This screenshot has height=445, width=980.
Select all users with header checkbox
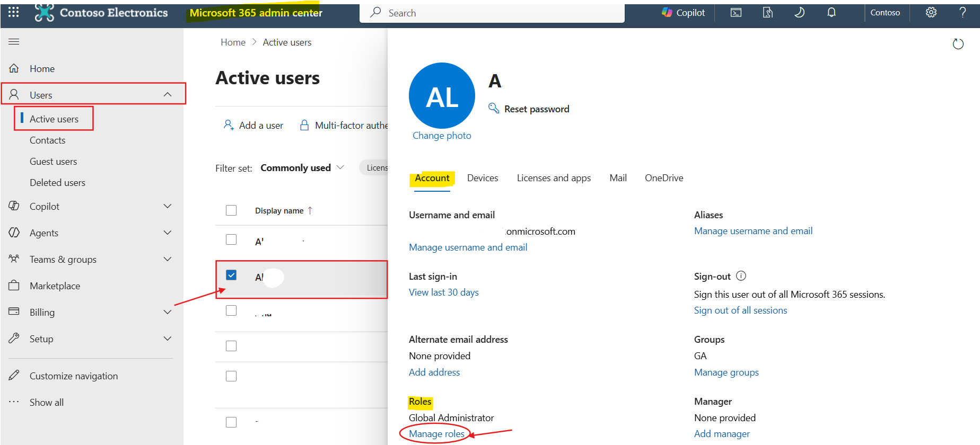[x=231, y=210]
